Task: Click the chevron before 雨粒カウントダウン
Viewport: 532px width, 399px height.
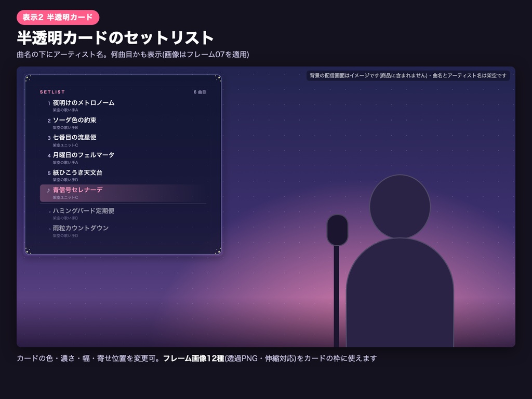Action: [x=49, y=229]
